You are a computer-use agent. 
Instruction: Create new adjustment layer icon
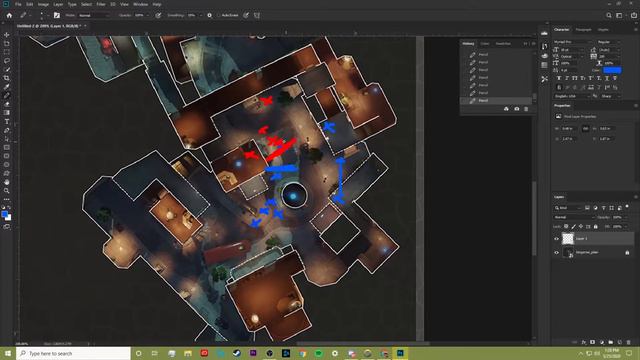602,342
